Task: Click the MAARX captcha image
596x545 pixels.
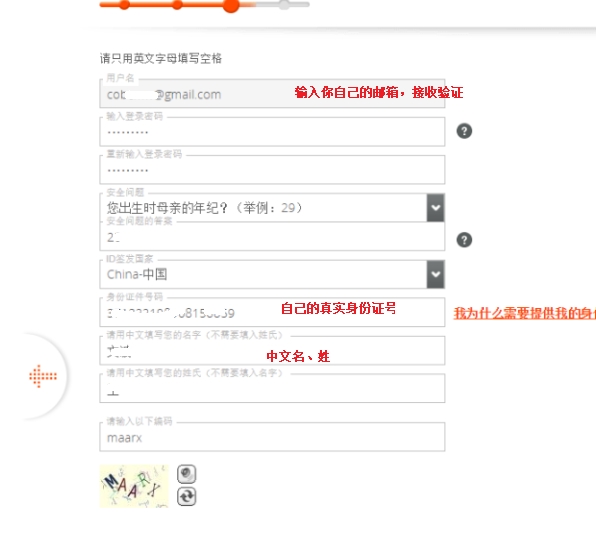Action: (134, 486)
